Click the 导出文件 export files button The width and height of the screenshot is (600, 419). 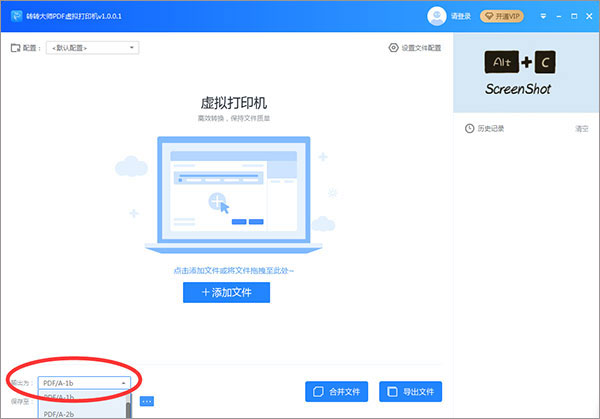coord(411,392)
